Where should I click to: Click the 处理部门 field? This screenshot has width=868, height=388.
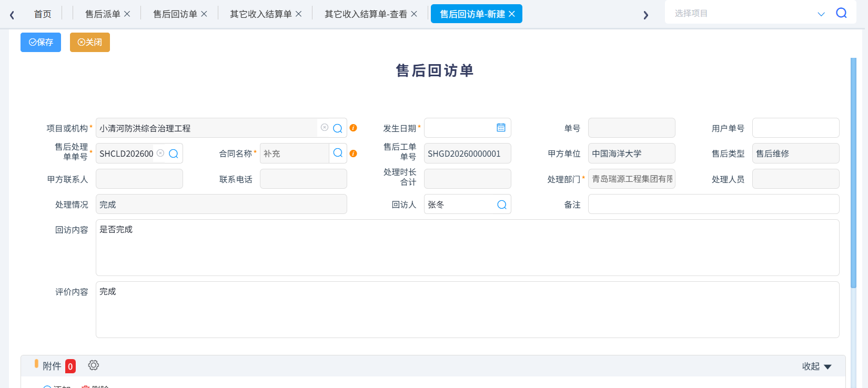(x=631, y=179)
